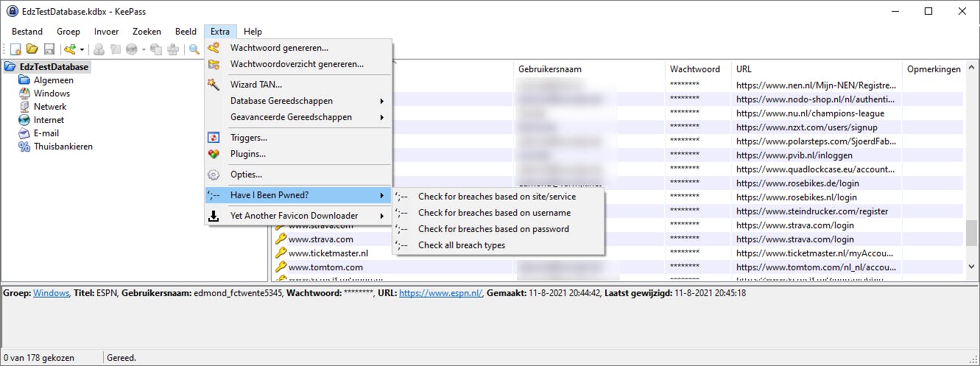Open the Zoeken menu

[x=147, y=32]
